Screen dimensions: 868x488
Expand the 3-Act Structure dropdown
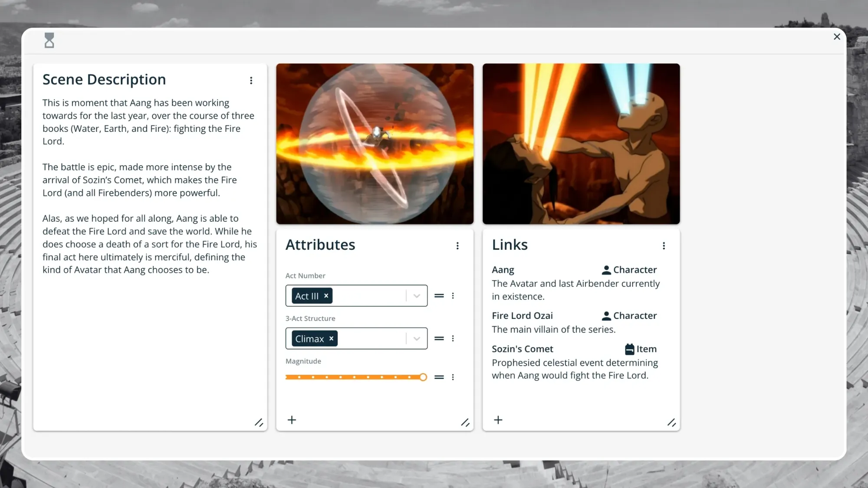(x=417, y=338)
